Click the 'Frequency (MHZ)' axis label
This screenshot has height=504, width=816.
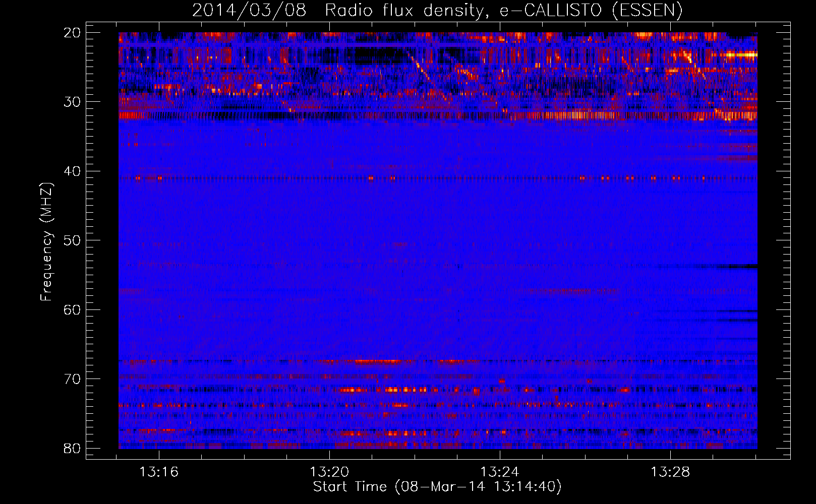coord(46,242)
